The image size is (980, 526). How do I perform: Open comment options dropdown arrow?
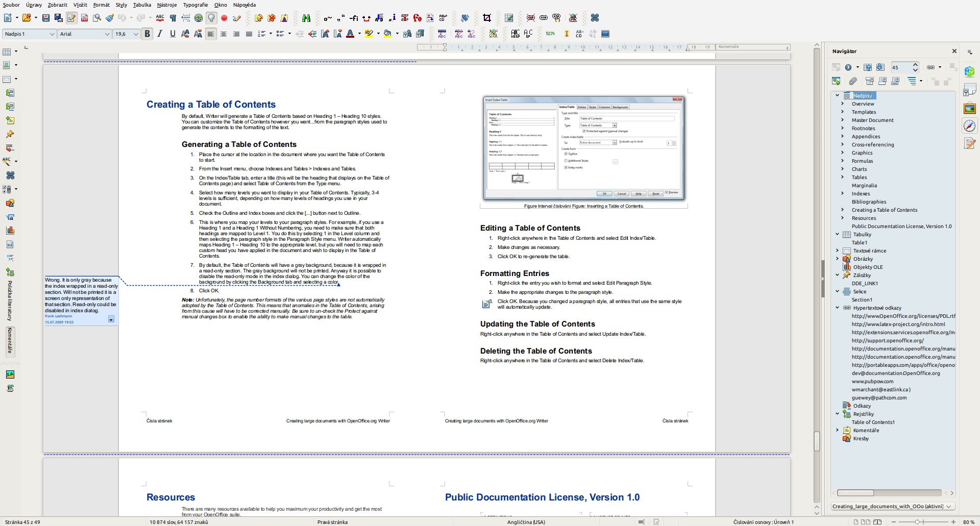(111, 319)
